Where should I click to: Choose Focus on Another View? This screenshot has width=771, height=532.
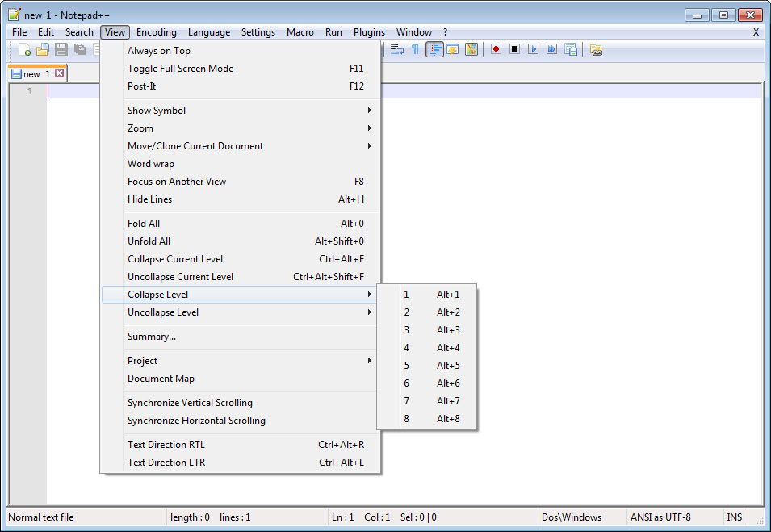click(x=240, y=182)
